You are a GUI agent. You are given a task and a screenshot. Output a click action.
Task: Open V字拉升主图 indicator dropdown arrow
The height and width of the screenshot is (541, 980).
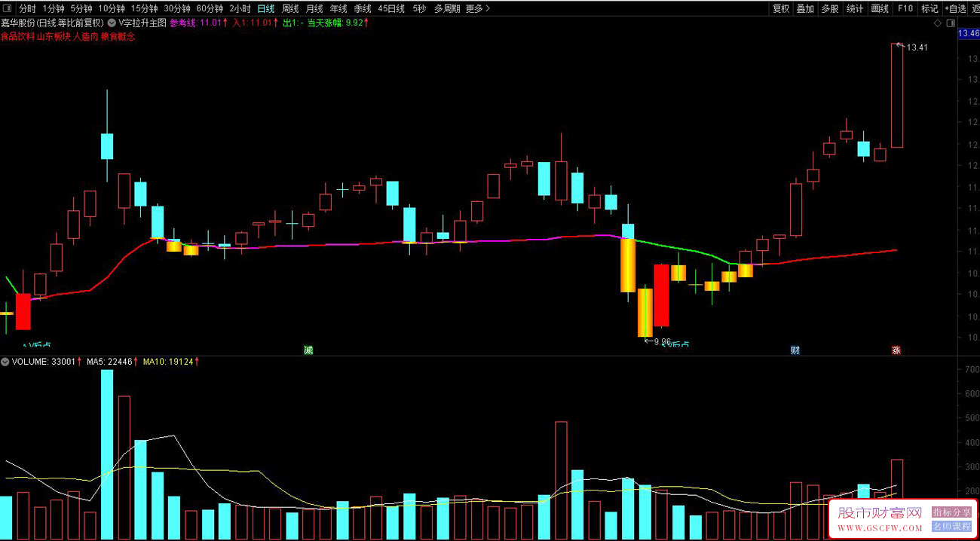tap(112, 23)
